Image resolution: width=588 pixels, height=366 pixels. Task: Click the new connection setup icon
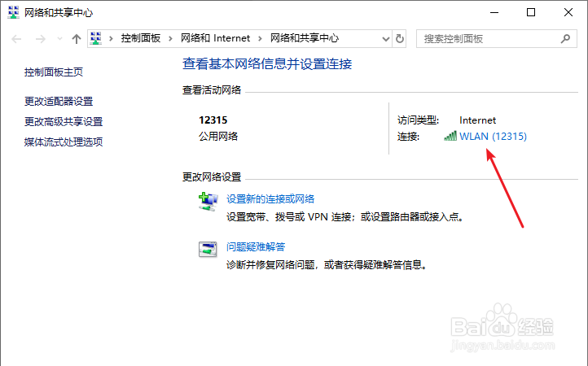208,202
